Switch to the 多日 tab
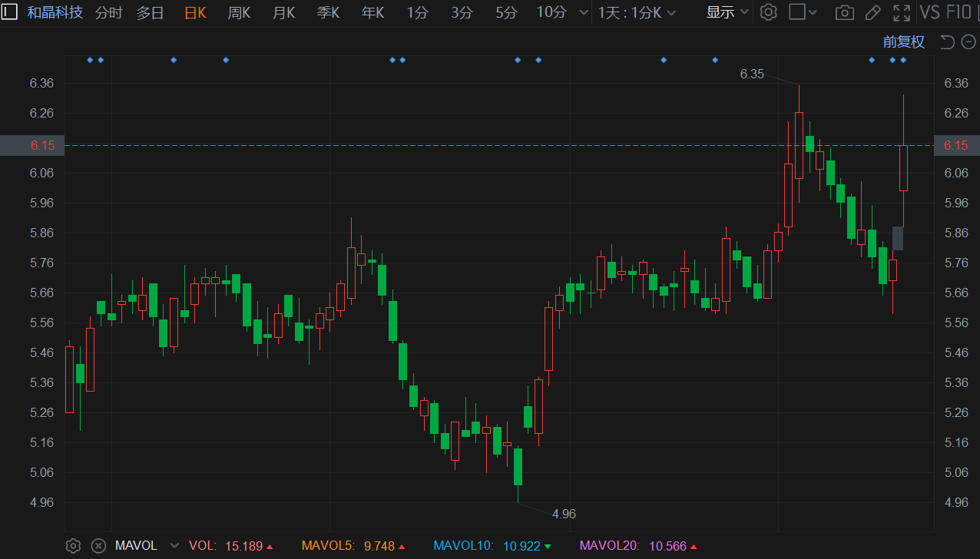This screenshot has width=980, height=559. point(151,12)
